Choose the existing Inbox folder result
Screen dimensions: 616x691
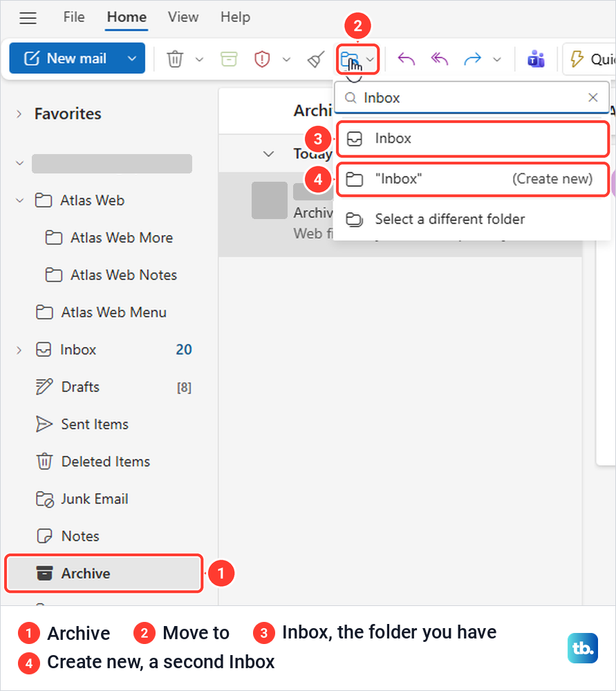click(473, 139)
